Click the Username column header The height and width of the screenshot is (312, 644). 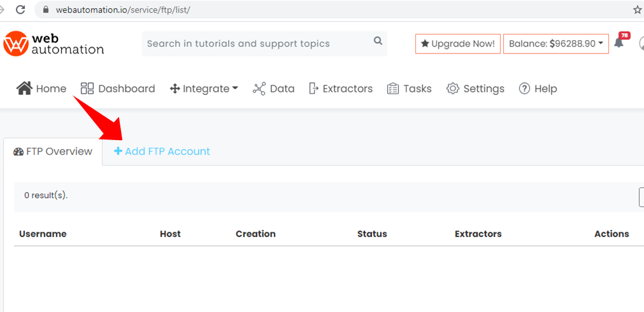click(x=43, y=234)
